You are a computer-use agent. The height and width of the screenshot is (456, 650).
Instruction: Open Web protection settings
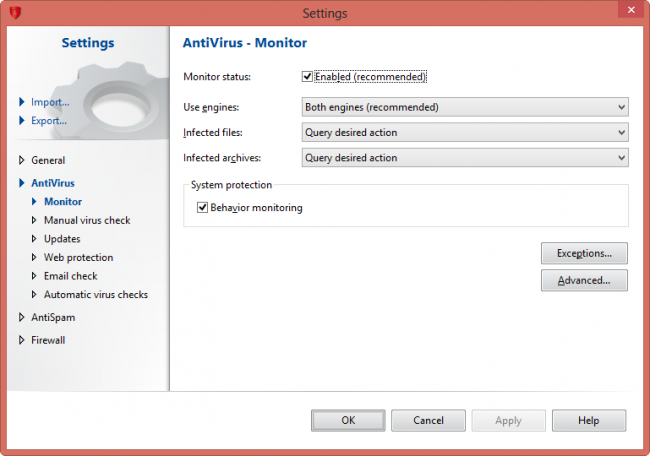(78, 257)
